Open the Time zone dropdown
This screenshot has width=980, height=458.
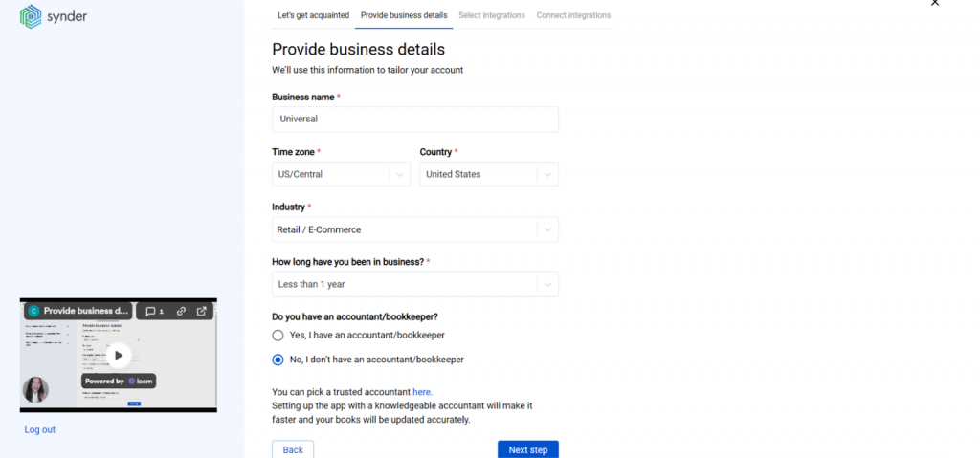341,174
